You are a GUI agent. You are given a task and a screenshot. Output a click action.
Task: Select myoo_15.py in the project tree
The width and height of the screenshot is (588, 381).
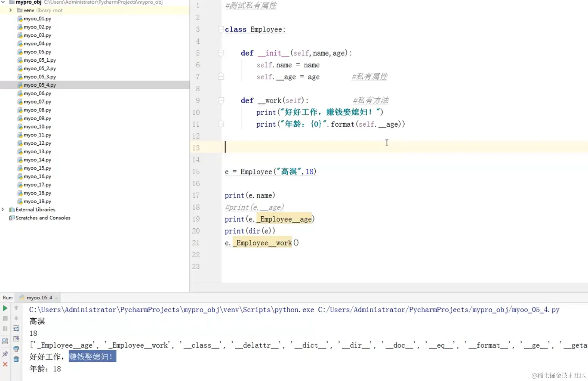click(x=37, y=168)
